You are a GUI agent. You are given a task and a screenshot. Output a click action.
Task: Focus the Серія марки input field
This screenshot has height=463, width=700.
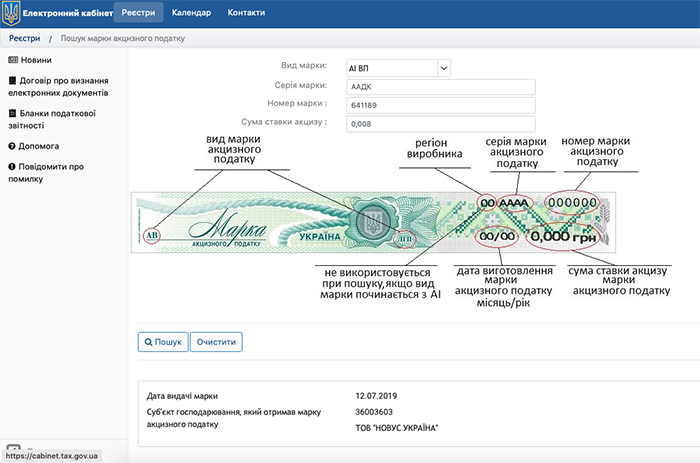pos(440,87)
